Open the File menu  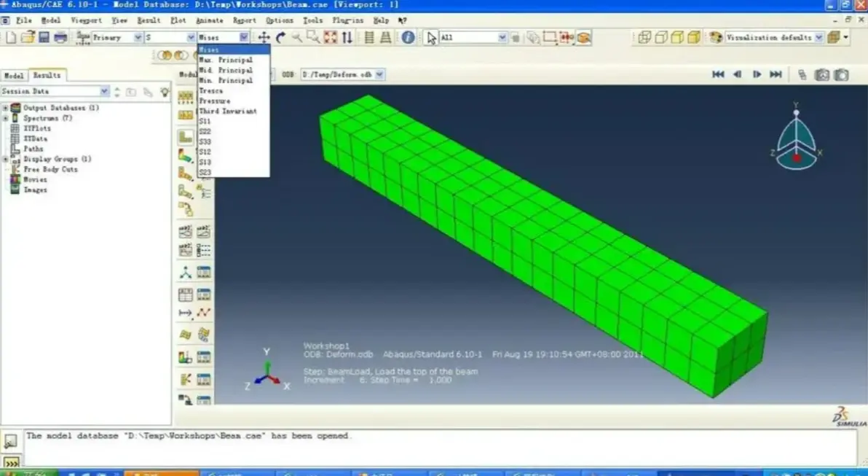pyautogui.click(x=24, y=20)
